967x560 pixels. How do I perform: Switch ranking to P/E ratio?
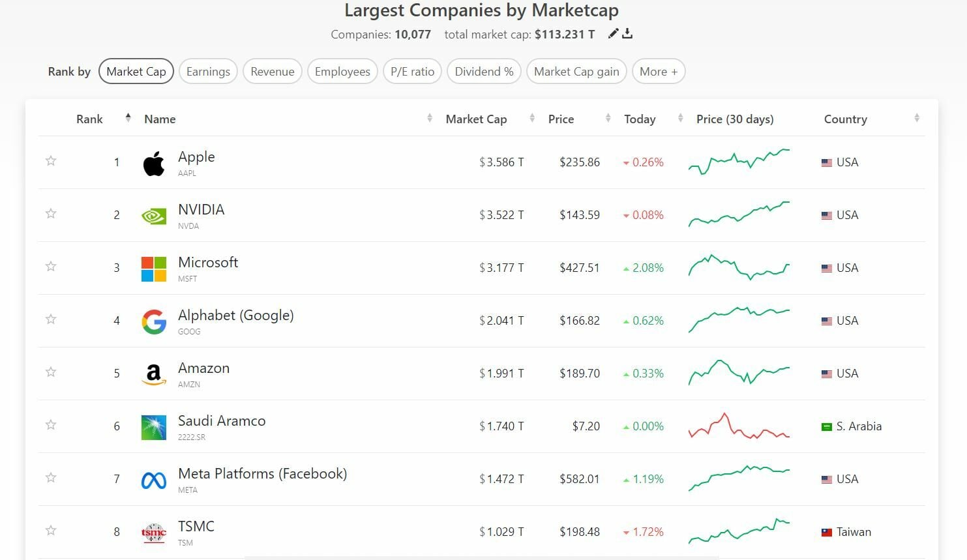coord(412,72)
